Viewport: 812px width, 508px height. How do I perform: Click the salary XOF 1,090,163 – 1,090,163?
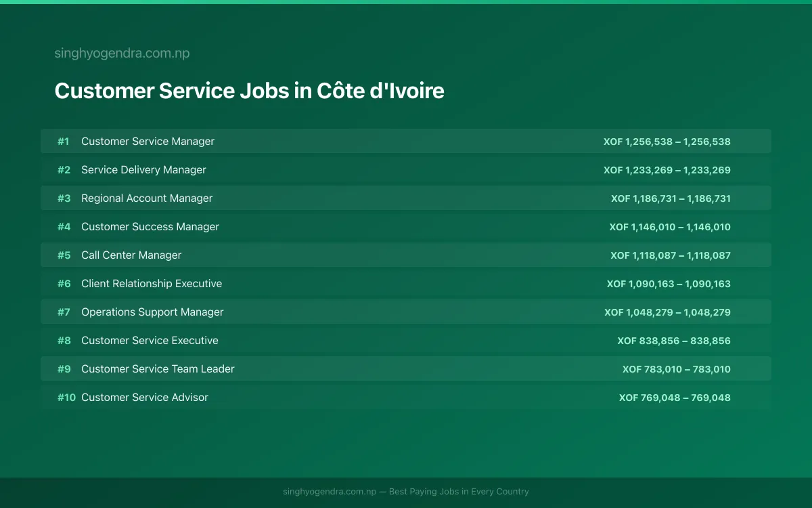(x=669, y=284)
